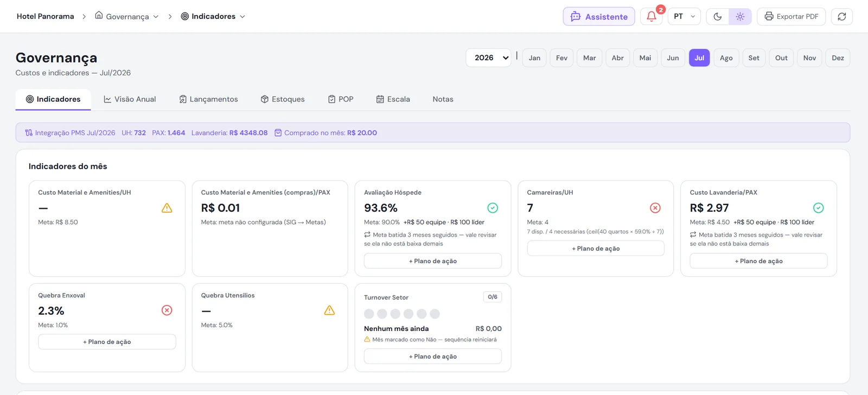
Task: Click the refresh icon button
Action: click(842, 16)
